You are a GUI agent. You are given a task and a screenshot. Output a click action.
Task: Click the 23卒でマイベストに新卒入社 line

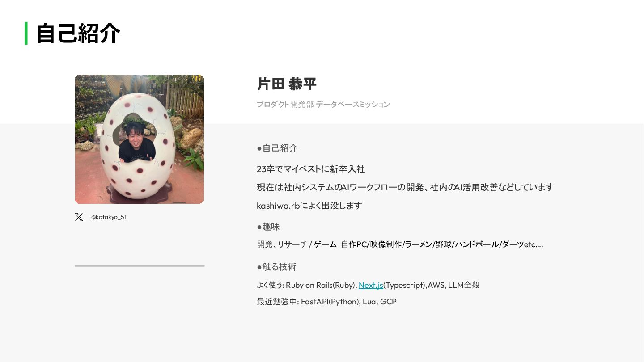pyautogui.click(x=311, y=169)
